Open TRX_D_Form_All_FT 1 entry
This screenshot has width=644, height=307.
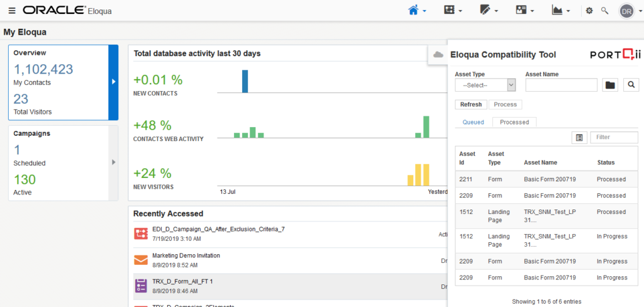182,281
